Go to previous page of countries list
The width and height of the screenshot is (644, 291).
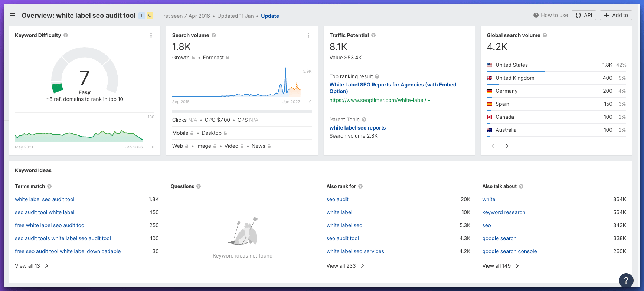tap(493, 146)
